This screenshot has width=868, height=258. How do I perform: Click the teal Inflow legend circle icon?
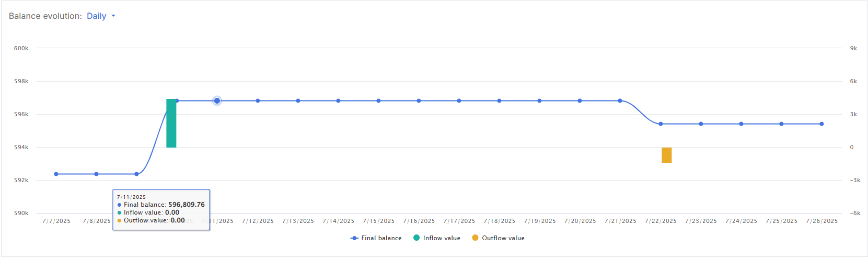pos(416,238)
